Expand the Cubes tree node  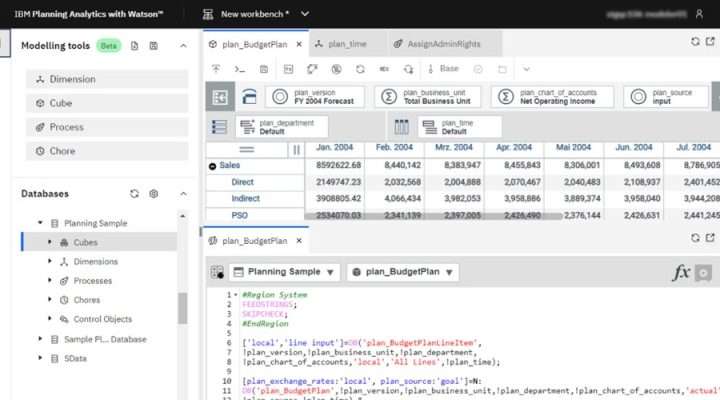50,242
